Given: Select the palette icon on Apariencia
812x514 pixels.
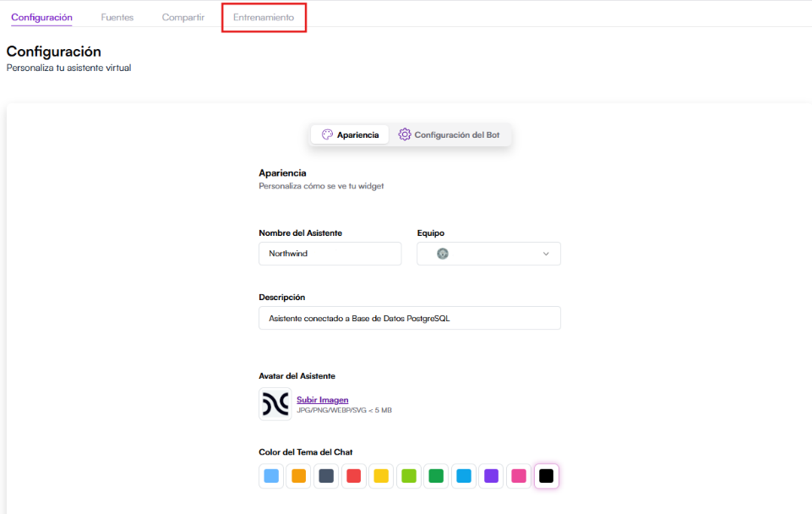Looking at the screenshot, I should point(327,135).
